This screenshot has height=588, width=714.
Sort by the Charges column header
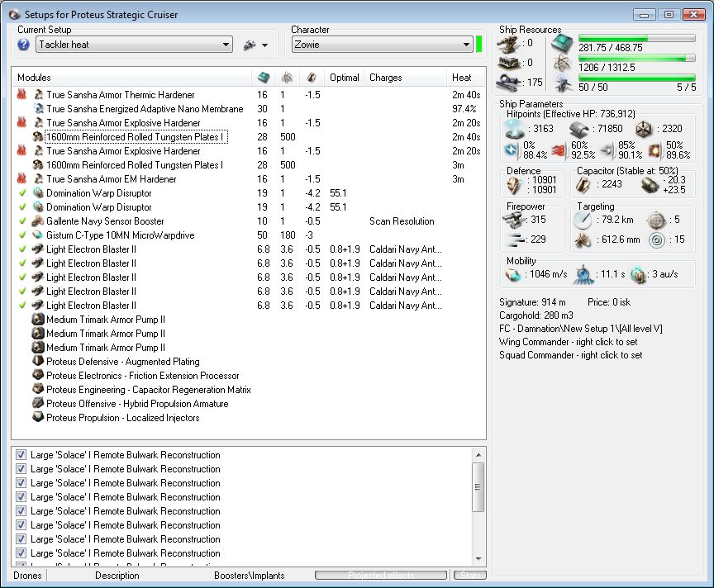[x=405, y=78]
